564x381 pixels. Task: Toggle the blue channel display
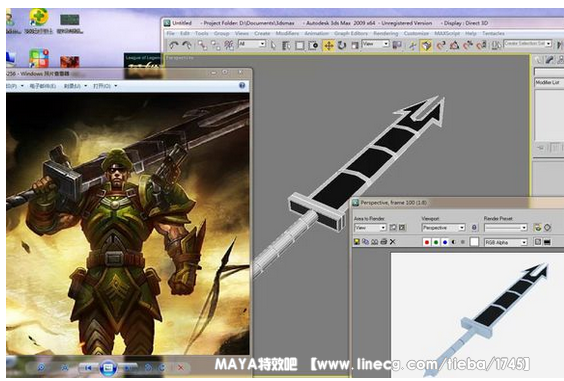tap(445, 242)
